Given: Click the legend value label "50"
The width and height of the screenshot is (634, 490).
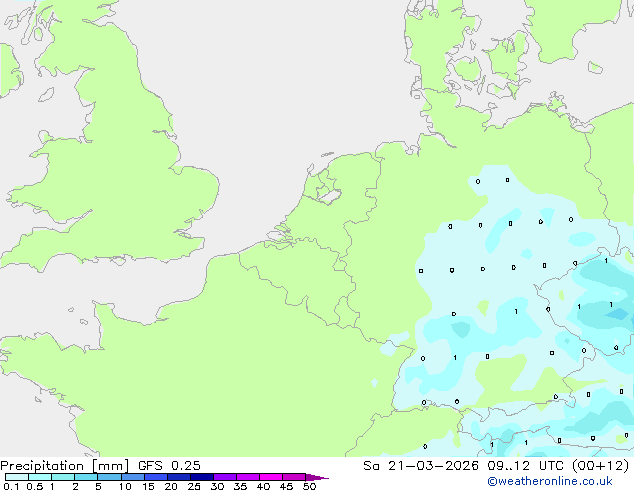Looking at the screenshot, I should coord(309,486).
